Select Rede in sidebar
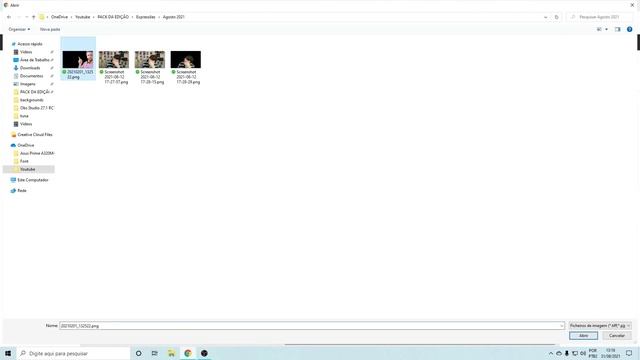The height and width of the screenshot is (360, 640). click(22, 191)
